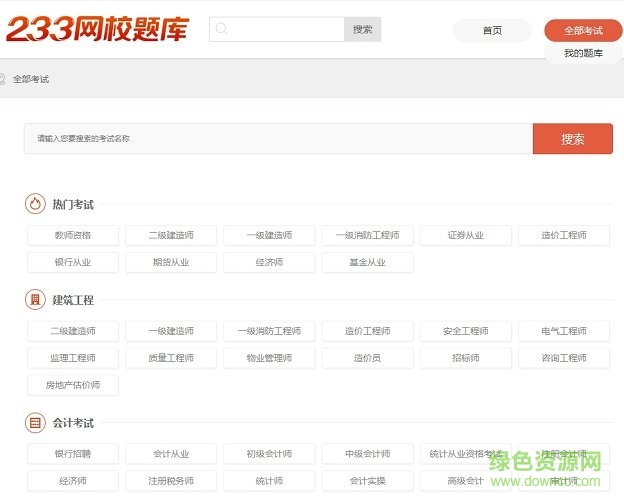The width and height of the screenshot is (624, 500).
Task: Choose 证券从业 under hot exams
Action: tap(466, 236)
